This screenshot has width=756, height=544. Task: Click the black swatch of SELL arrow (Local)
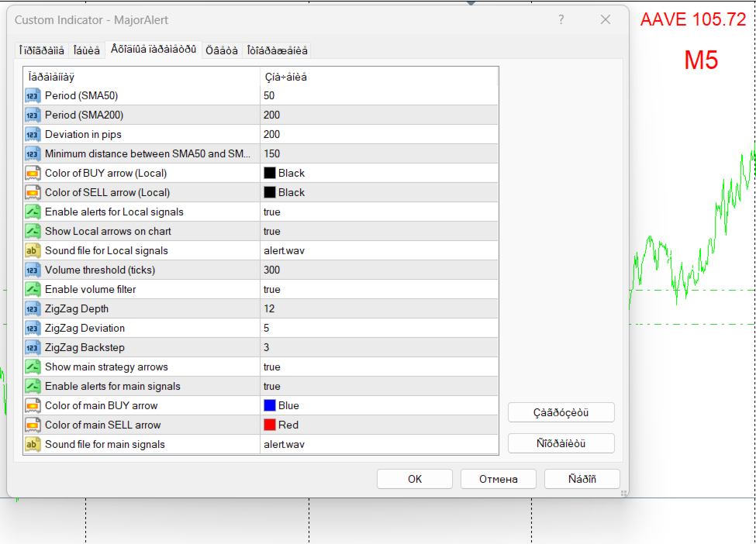click(270, 192)
